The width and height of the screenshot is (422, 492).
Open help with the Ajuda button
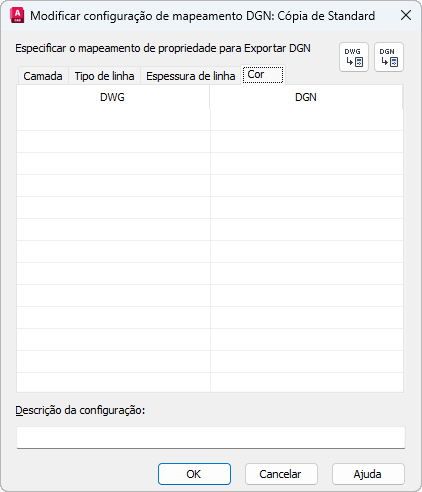pyautogui.click(x=368, y=474)
